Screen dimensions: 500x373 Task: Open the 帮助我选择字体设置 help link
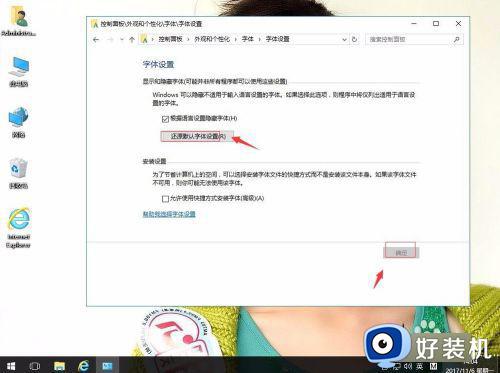169,214
